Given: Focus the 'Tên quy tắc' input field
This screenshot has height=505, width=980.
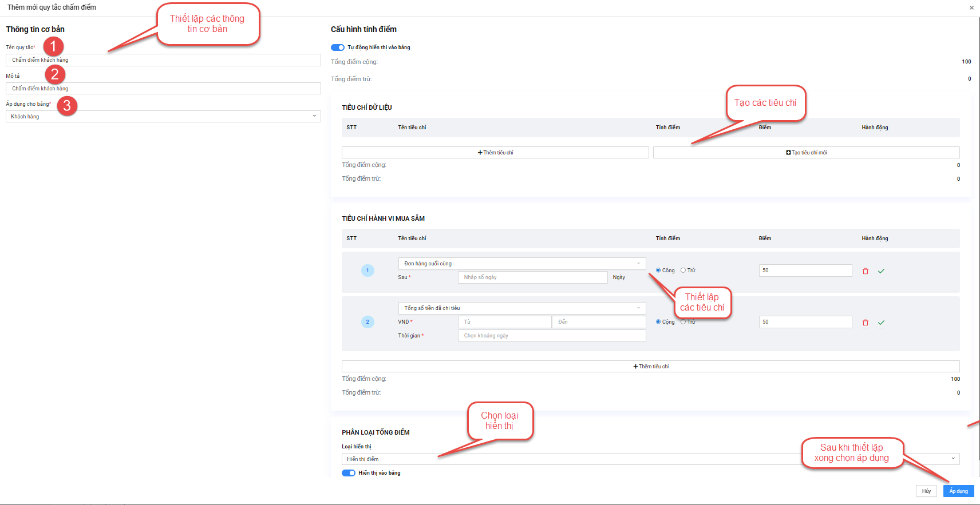Looking at the screenshot, I should pos(163,60).
